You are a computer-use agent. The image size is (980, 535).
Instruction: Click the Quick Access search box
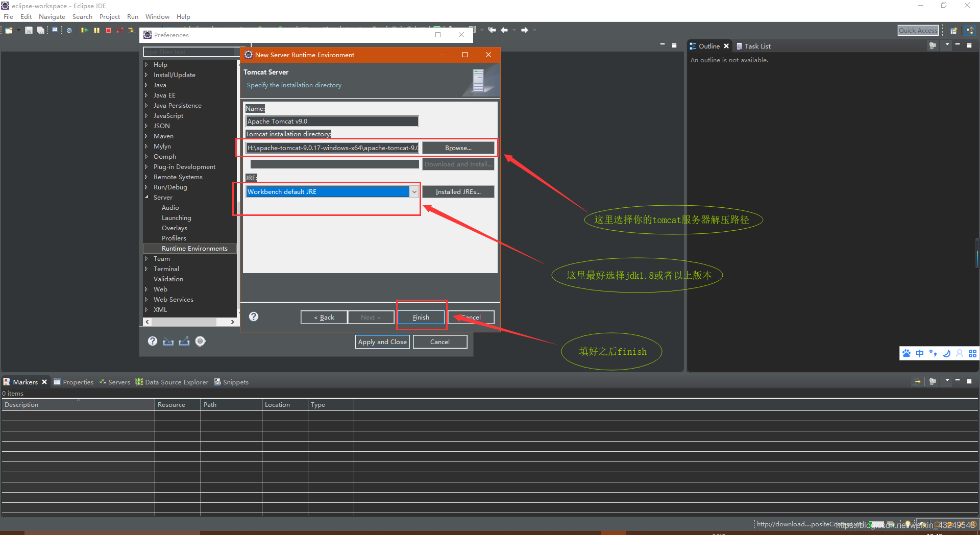pyautogui.click(x=918, y=31)
